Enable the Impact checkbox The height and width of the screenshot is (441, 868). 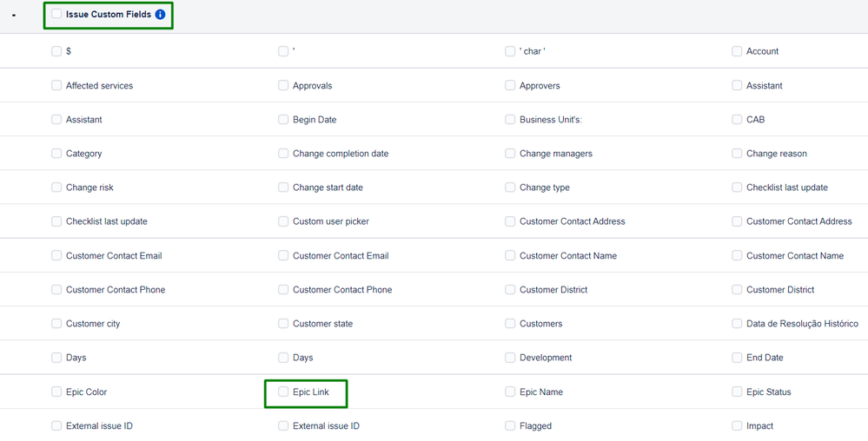click(x=737, y=426)
